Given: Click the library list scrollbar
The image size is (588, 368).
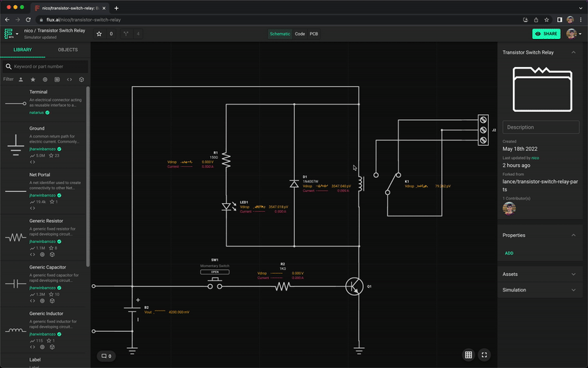Looking at the screenshot, I should [87, 177].
